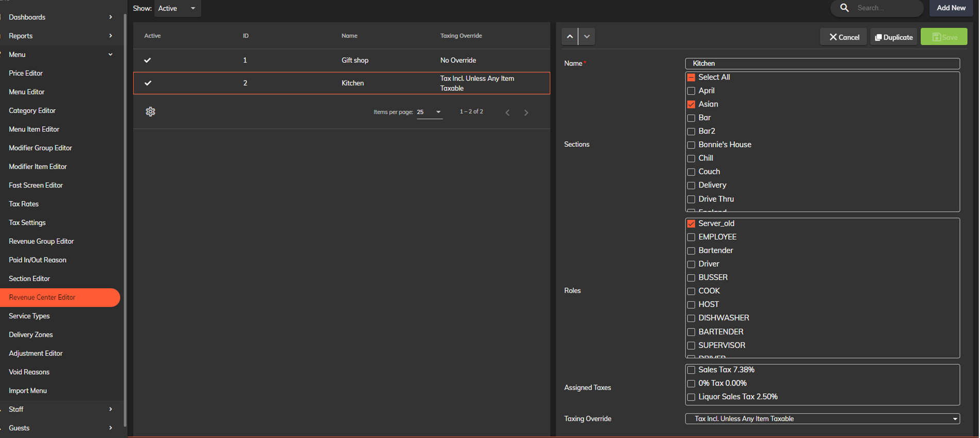
Task: Open the Menu Item Editor
Action: 34,129
